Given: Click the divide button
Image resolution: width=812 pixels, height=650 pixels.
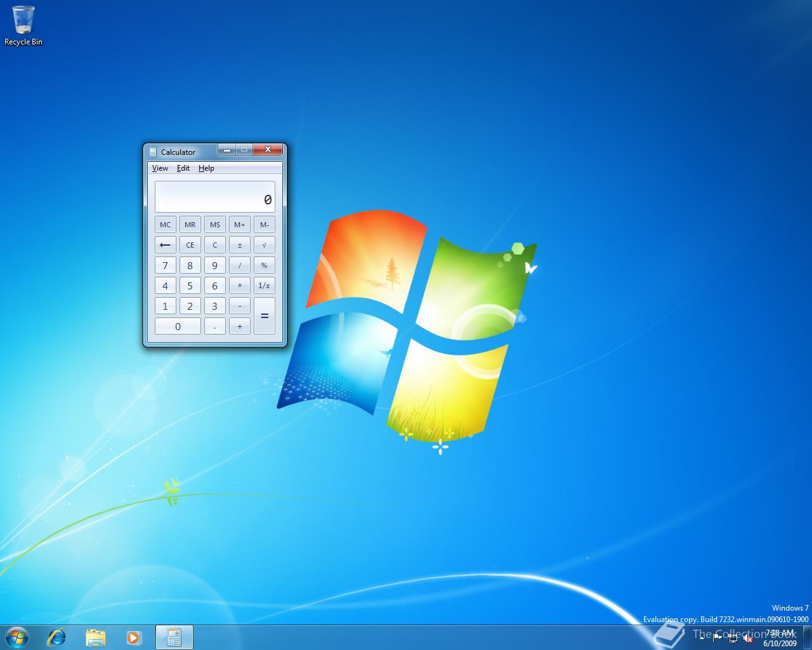Looking at the screenshot, I should (x=240, y=265).
